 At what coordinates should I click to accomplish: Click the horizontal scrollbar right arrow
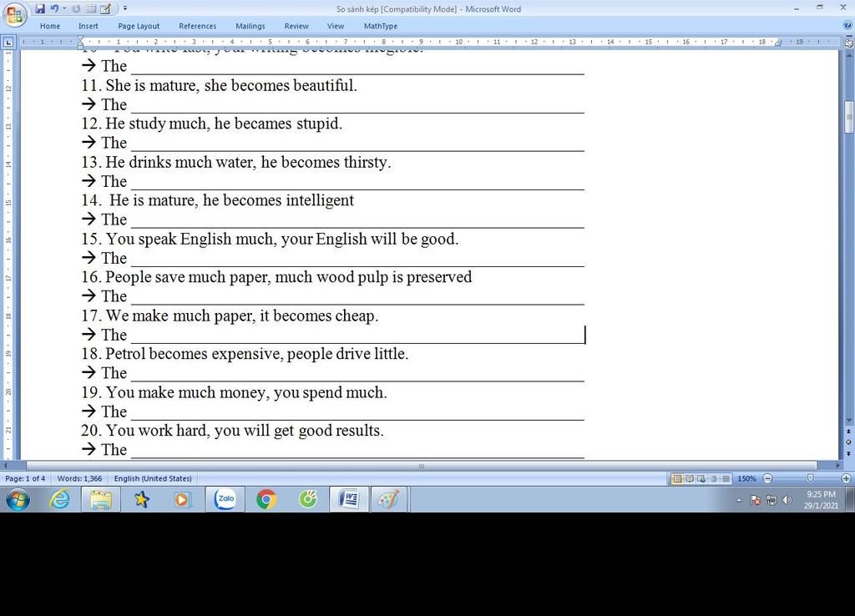[838, 466]
